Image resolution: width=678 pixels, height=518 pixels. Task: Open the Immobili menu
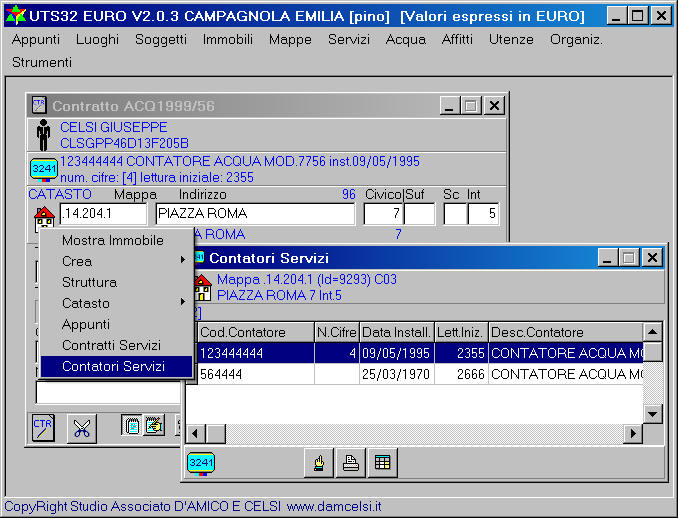click(227, 39)
